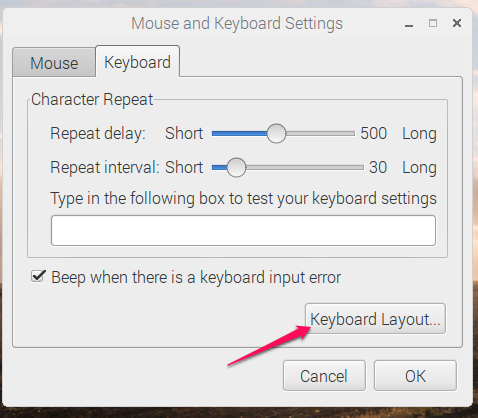This screenshot has height=418, width=478.
Task: Click the Repeat interval value 30
Action: [378, 167]
